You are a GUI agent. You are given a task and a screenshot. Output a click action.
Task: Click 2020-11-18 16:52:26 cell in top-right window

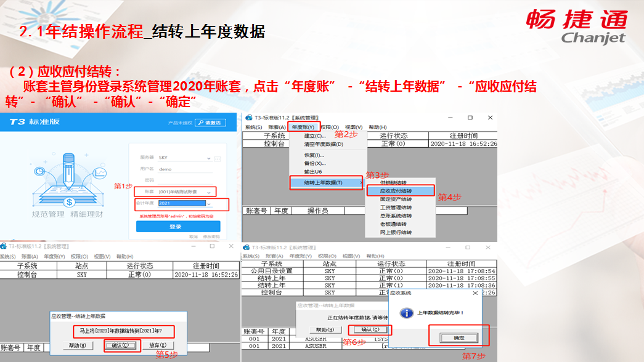coord(463,144)
